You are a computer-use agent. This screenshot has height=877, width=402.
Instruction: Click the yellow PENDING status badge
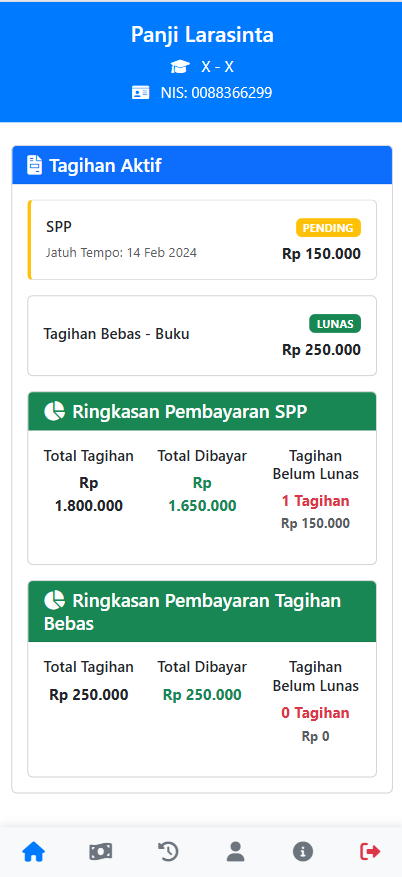(328, 228)
